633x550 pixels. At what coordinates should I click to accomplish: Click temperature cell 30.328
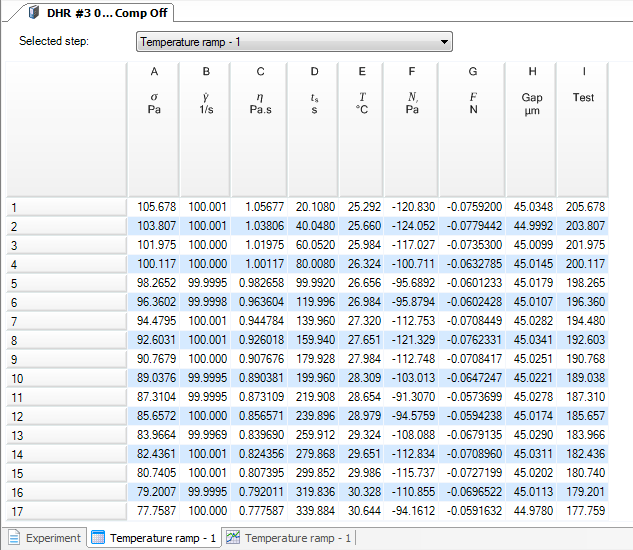[x=361, y=491]
